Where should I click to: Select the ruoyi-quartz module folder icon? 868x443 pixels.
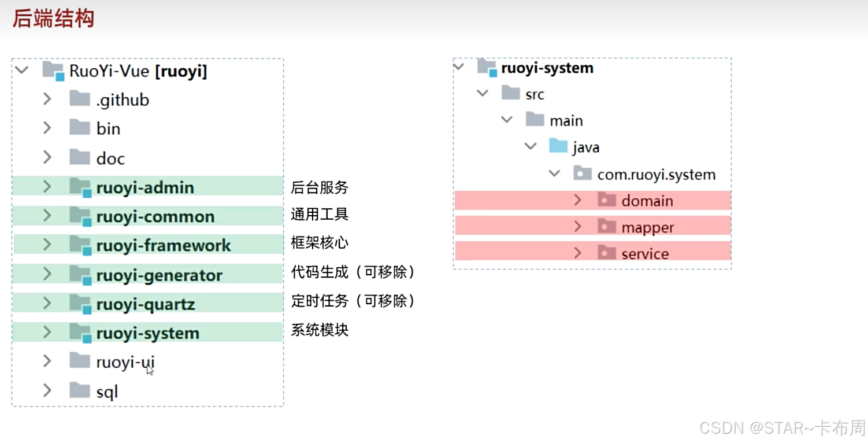(81, 304)
